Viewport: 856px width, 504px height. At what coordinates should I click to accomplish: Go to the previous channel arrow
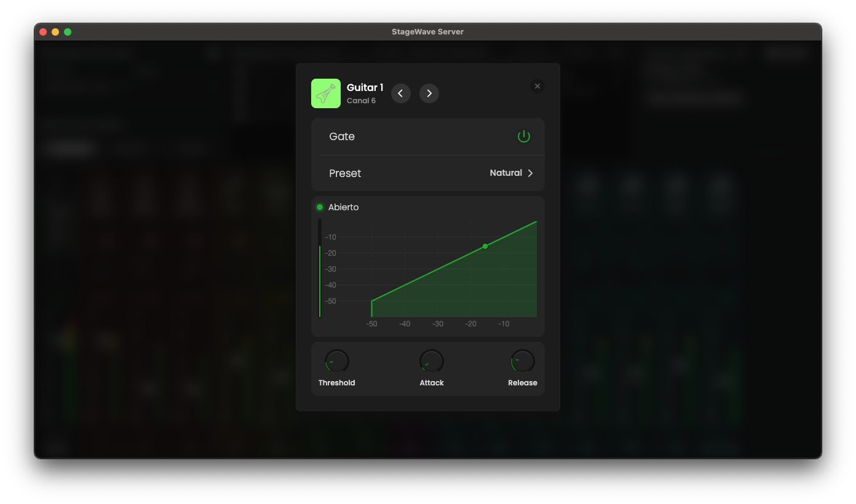400,93
